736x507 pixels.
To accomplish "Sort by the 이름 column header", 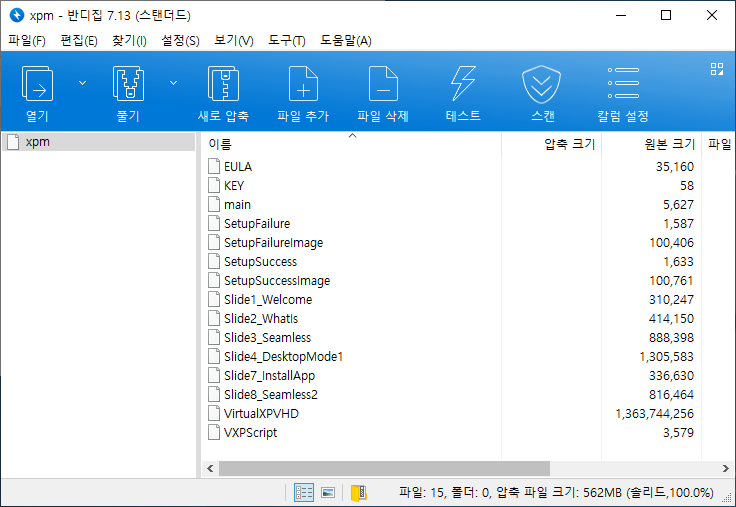I will (x=351, y=144).
